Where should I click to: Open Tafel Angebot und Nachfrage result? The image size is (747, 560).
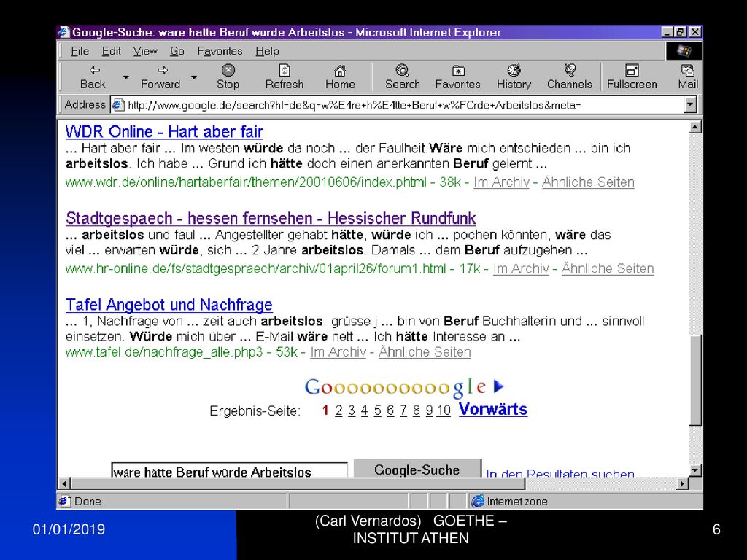point(169,304)
